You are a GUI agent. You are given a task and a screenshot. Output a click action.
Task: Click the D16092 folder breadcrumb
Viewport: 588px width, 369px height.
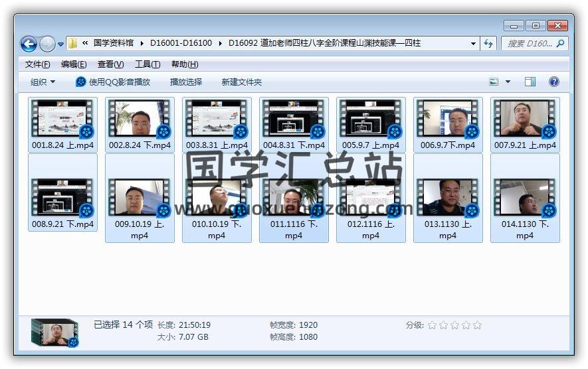point(324,43)
